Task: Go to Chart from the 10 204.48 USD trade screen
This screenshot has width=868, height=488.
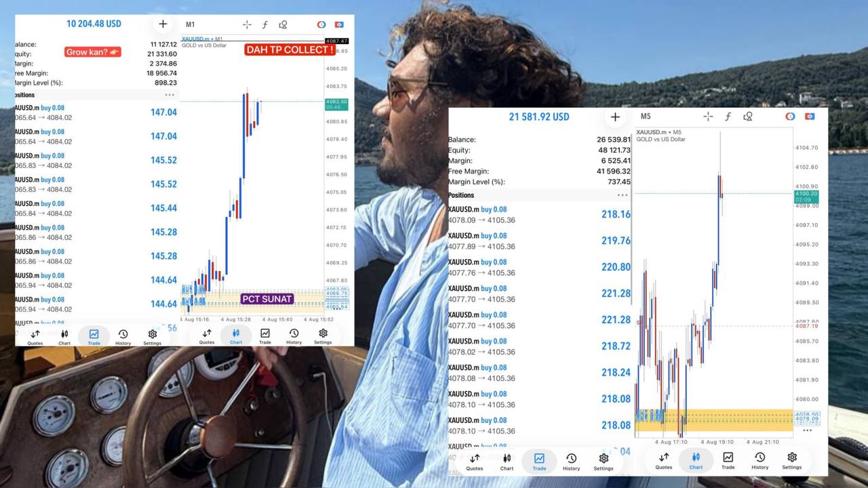Action: coord(64,337)
